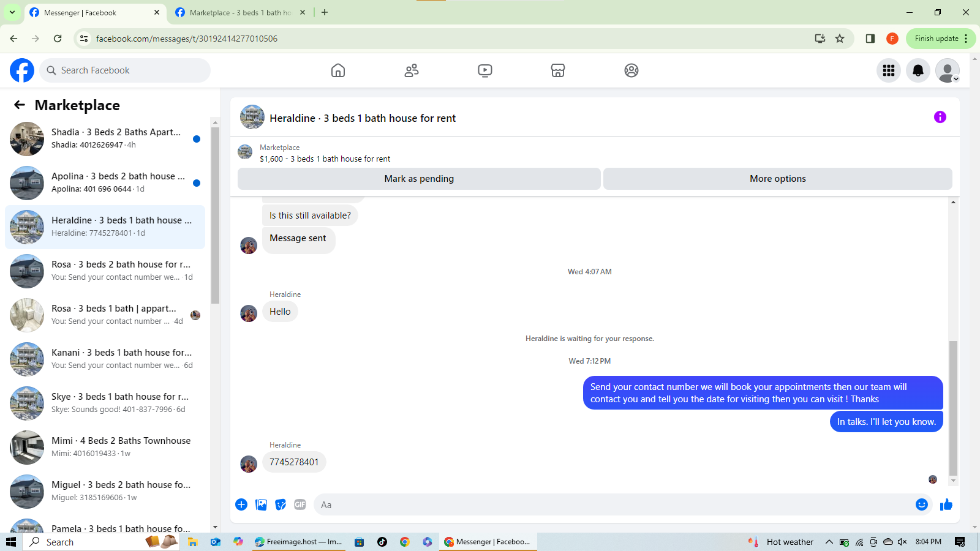Open TikTok from the taskbar

coord(382,542)
